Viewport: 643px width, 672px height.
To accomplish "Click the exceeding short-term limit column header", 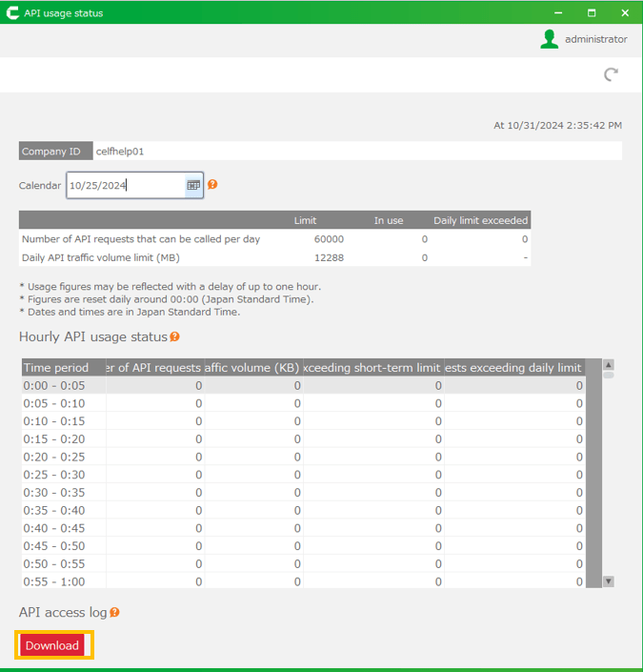I will pyautogui.click(x=372, y=368).
